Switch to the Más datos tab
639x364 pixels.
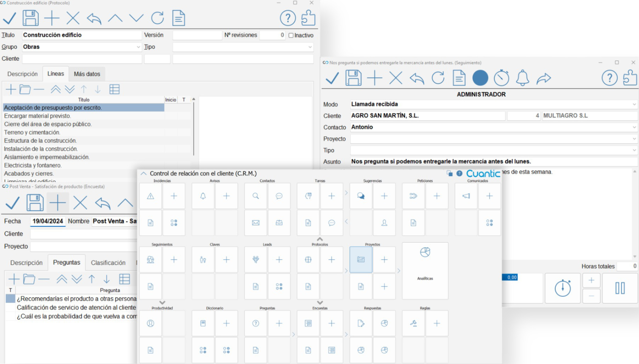point(87,74)
